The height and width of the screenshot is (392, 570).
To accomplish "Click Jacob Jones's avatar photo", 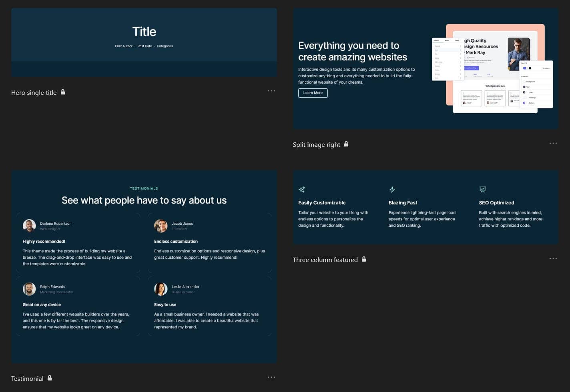I will 161,226.
